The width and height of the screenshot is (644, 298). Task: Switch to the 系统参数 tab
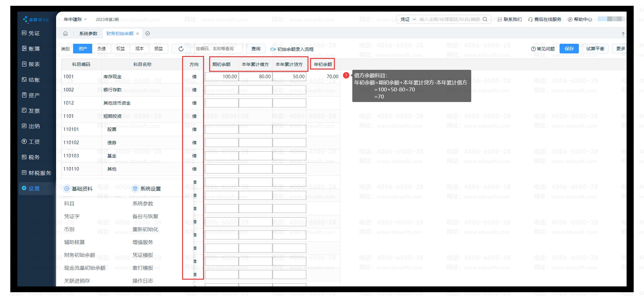pyautogui.click(x=88, y=33)
